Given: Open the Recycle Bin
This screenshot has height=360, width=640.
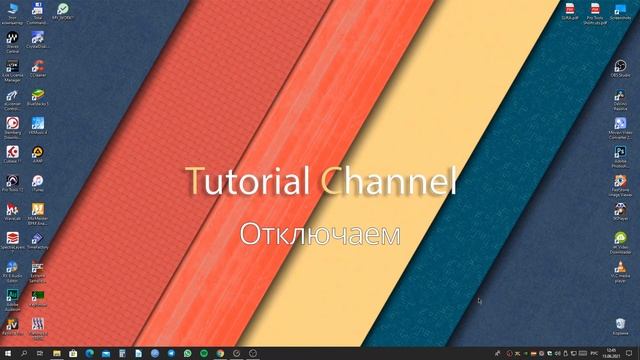Looking at the screenshot, I should point(620,327).
